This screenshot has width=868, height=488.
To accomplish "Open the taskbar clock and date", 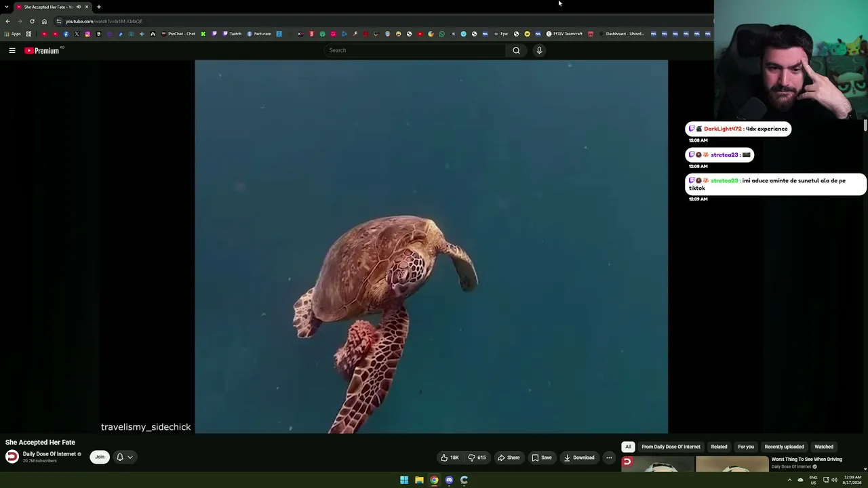I will click(852, 480).
